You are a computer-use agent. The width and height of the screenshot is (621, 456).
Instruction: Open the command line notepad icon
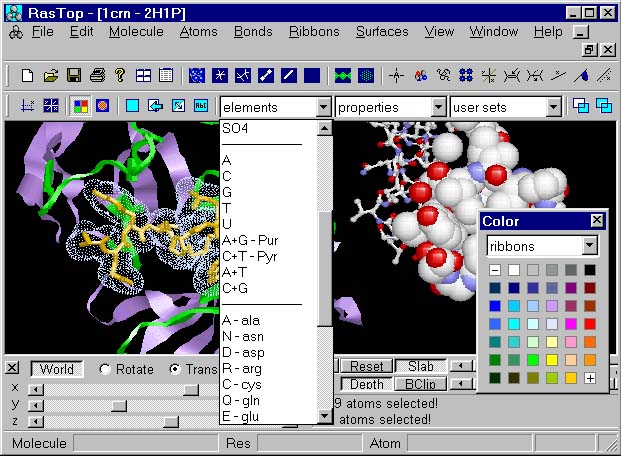(166, 75)
